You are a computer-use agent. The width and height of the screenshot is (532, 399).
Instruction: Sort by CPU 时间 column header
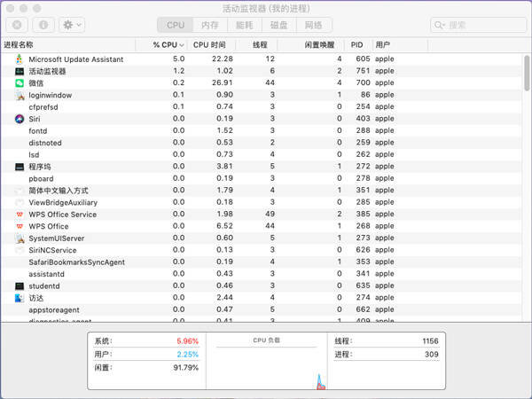pyautogui.click(x=211, y=45)
